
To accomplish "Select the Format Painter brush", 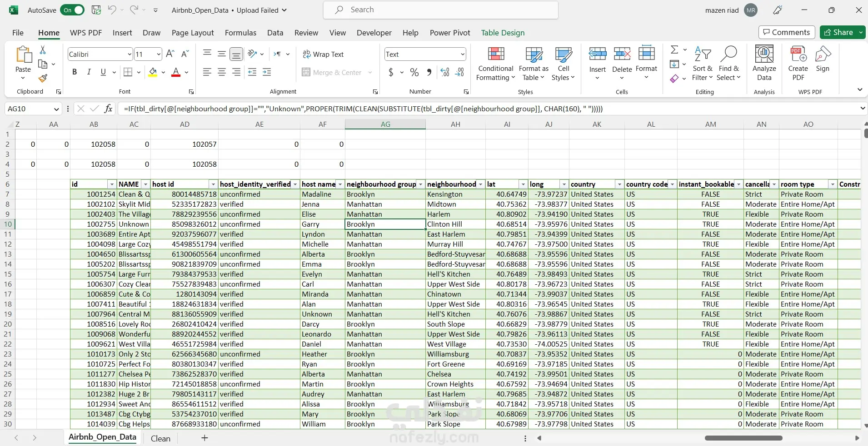I will [43, 79].
